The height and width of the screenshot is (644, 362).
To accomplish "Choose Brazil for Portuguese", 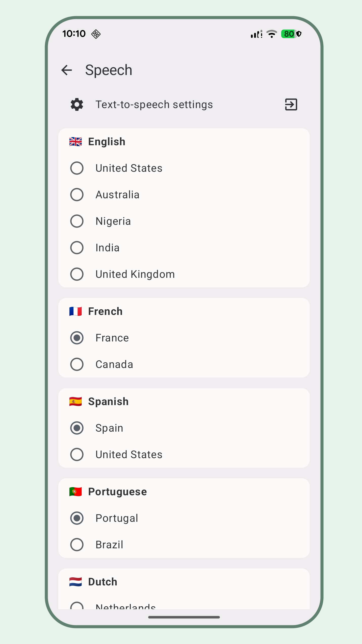I will click(77, 545).
